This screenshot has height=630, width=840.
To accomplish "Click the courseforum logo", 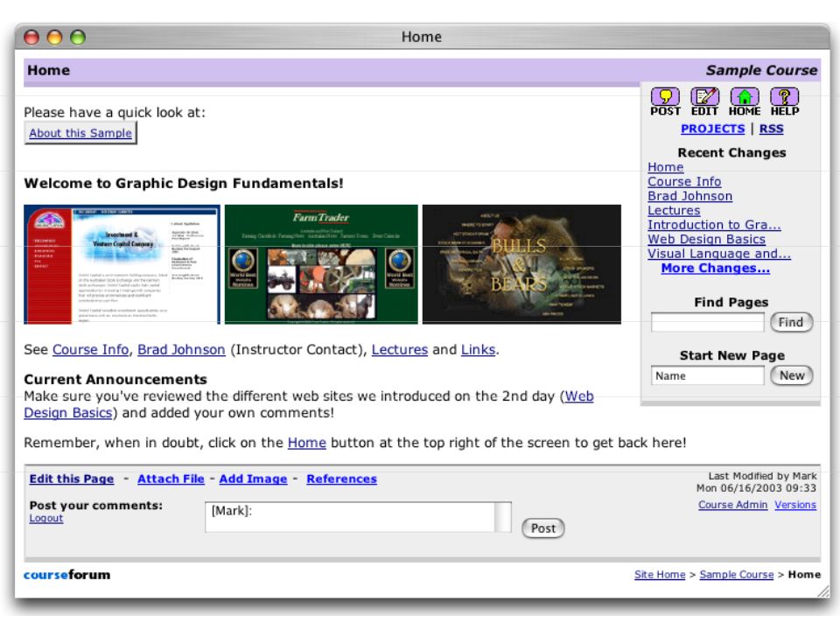I will [67, 575].
